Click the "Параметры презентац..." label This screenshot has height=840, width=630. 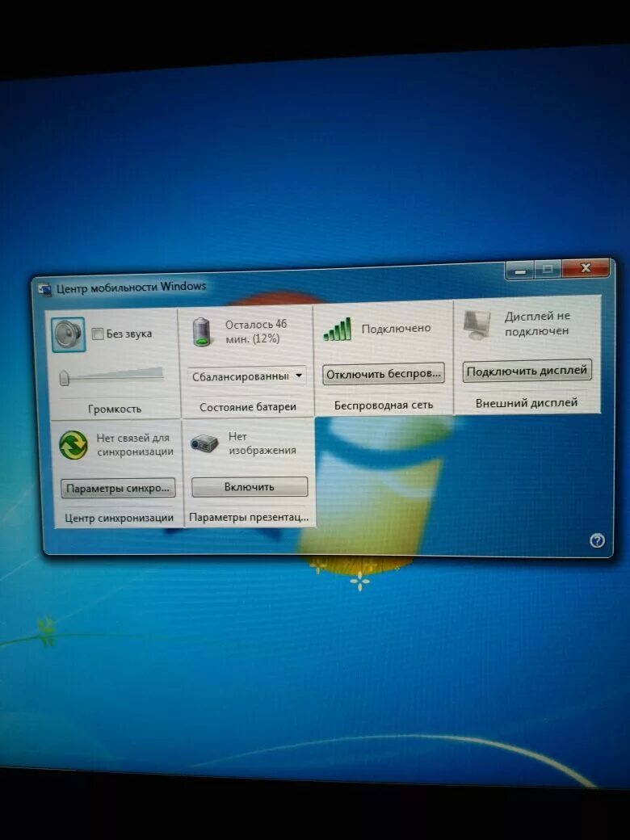tap(249, 518)
